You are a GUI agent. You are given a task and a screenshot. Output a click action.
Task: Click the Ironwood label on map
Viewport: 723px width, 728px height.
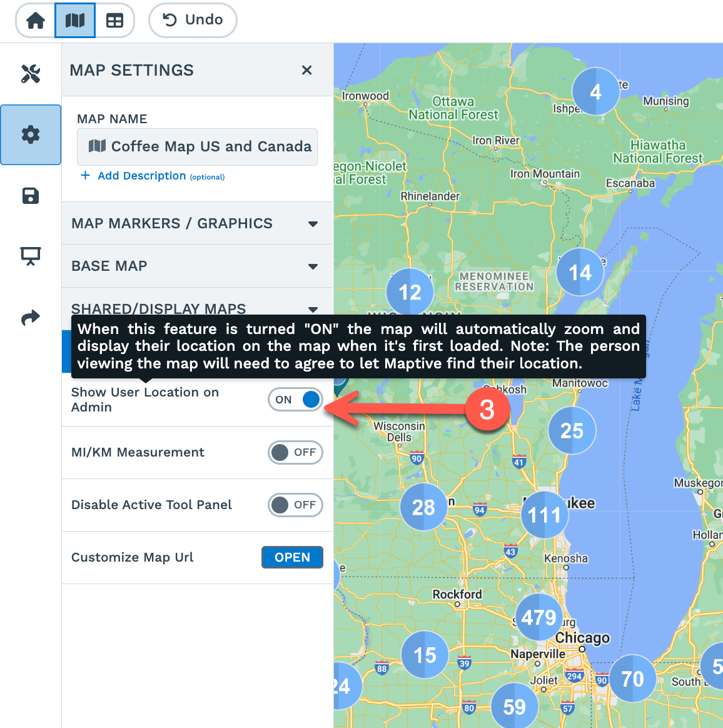point(365,96)
